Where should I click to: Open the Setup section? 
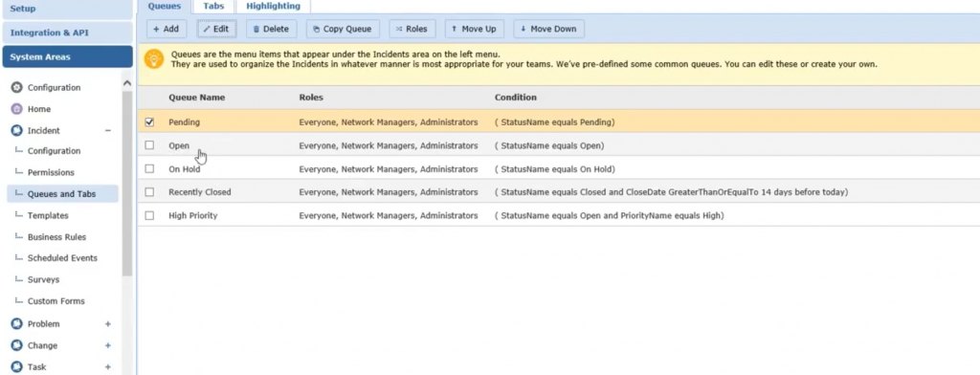[x=67, y=9]
